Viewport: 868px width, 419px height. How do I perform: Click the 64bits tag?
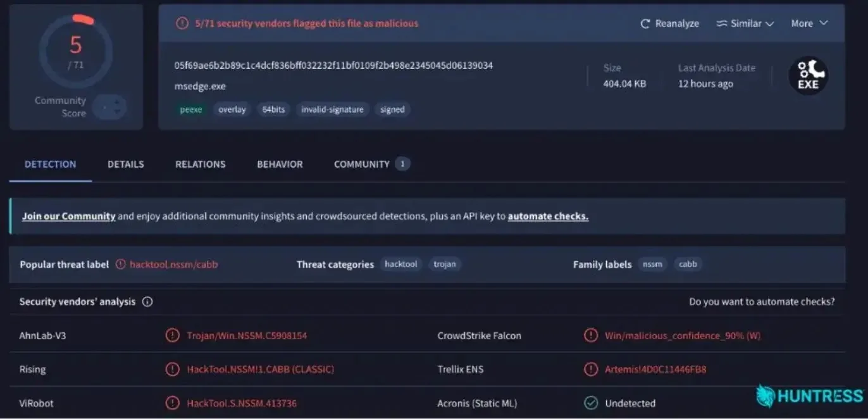tap(273, 109)
